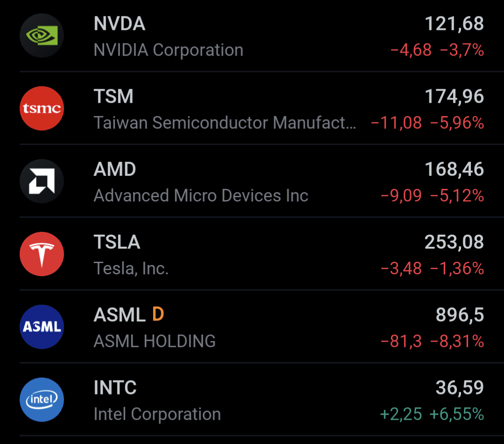Select the TSLA ticker symbol
This screenshot has height=444, width=504.
point(117,242)
